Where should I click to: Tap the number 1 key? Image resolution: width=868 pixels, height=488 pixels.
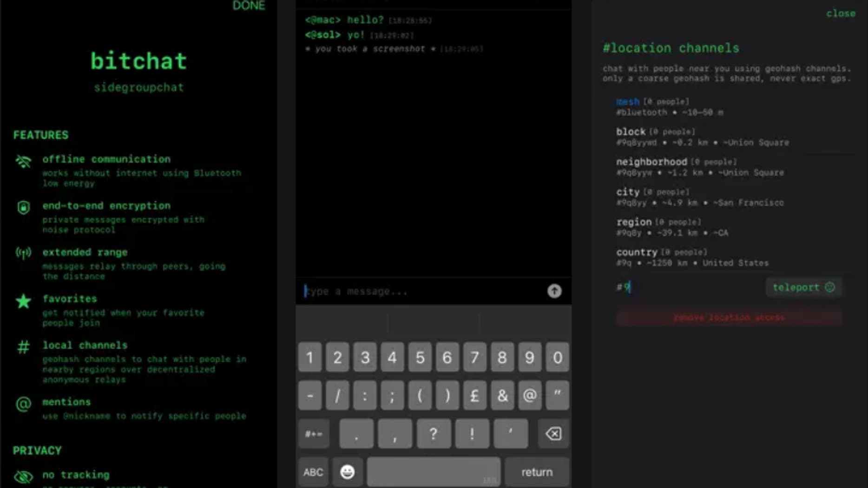click(310, 358)
